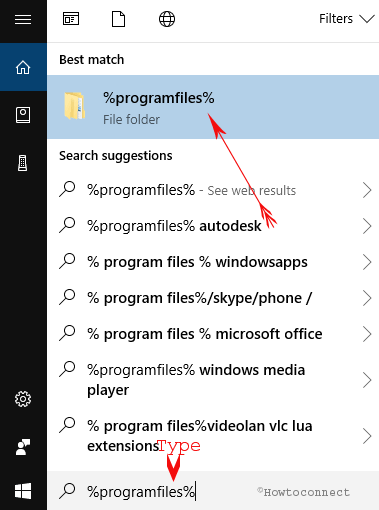Click the folder icon of the best match
This screenshot has width=379, height=510.
tap(75, 106)
